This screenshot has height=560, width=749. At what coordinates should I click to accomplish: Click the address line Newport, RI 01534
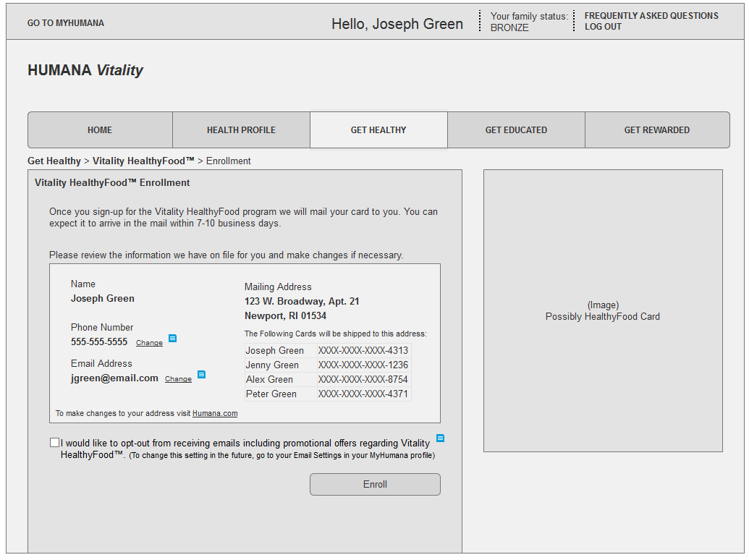[285, 315]
